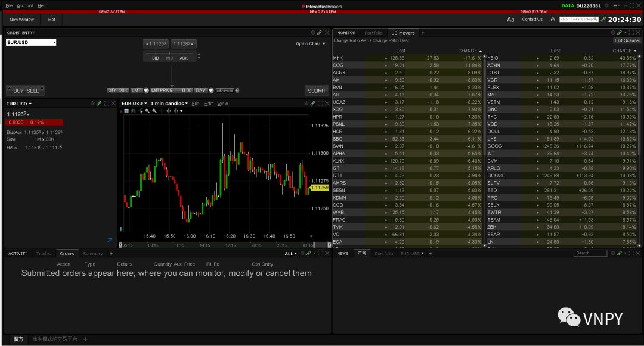Click the green link icon beside the clock

point(603,19)
